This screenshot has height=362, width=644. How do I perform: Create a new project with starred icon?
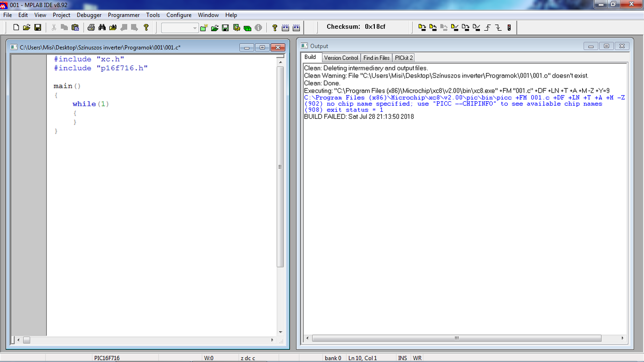coord(204,28)
